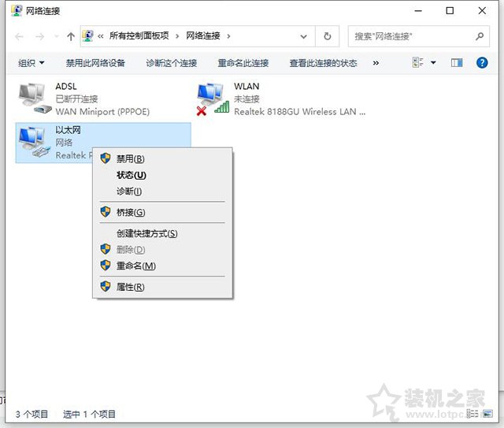Show more toolbar commands chevron

376,63
